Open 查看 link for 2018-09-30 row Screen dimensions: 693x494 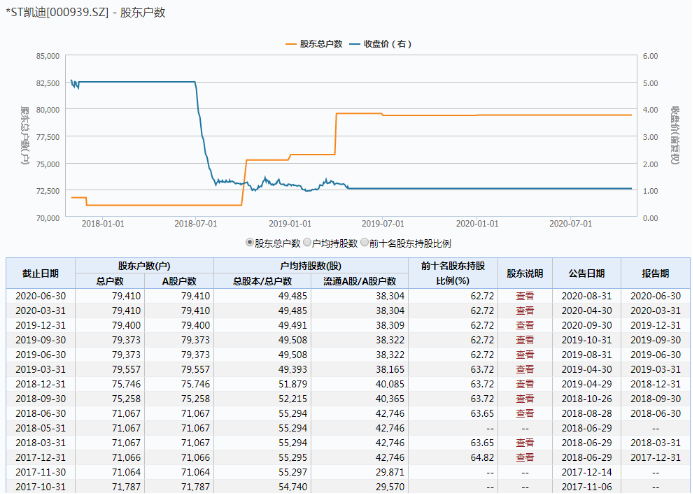[x=525, y=399]
